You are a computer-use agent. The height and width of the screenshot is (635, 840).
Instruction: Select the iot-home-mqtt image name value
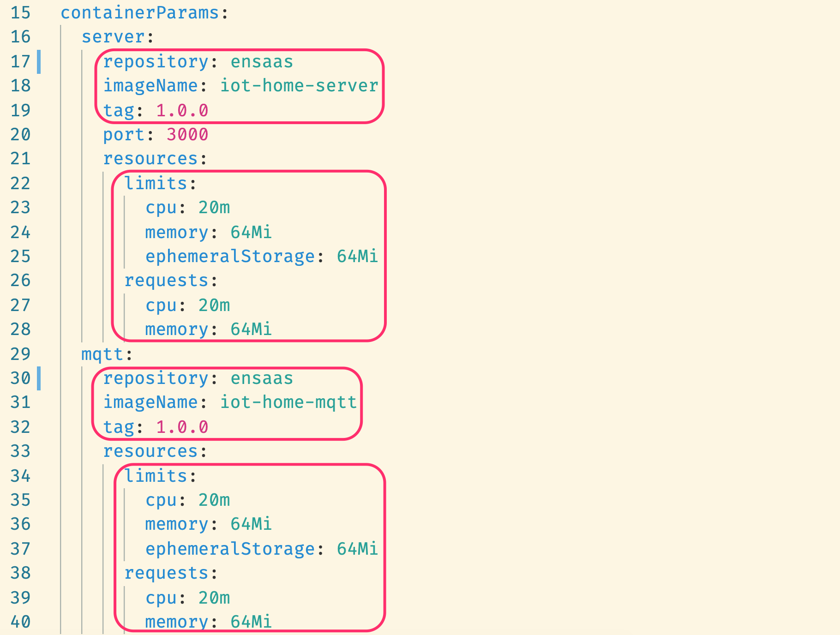pos(288,402)
